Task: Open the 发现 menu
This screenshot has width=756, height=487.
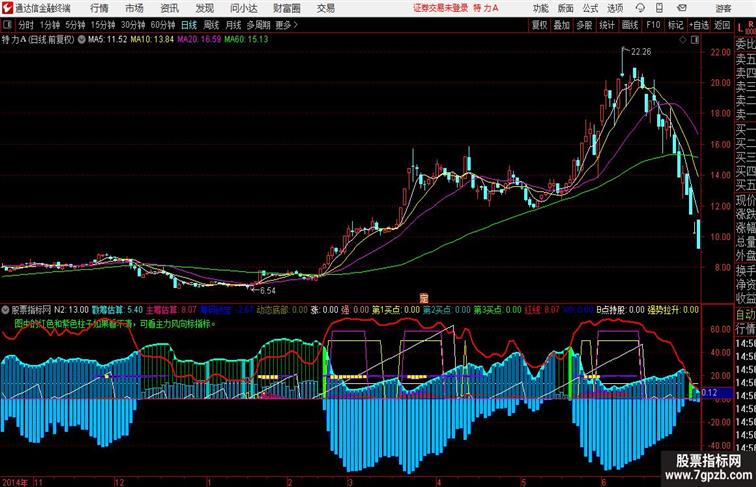Action: 204,8
